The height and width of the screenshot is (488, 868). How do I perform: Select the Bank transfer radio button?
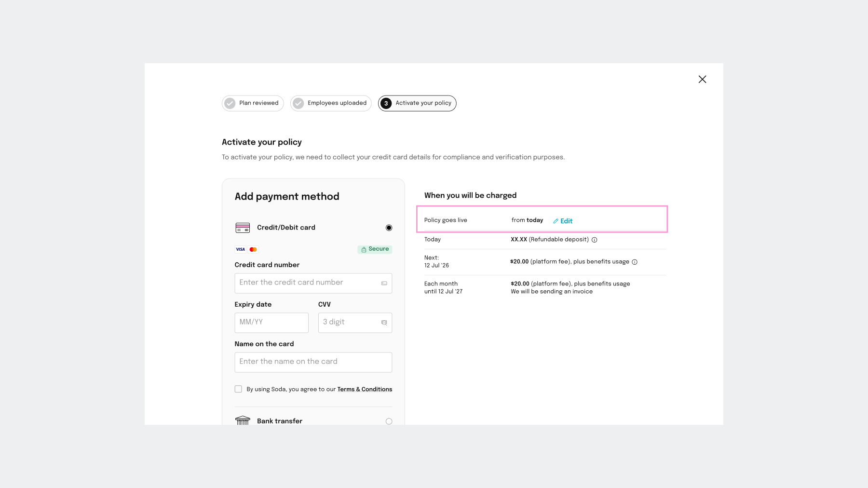(389, 421)
